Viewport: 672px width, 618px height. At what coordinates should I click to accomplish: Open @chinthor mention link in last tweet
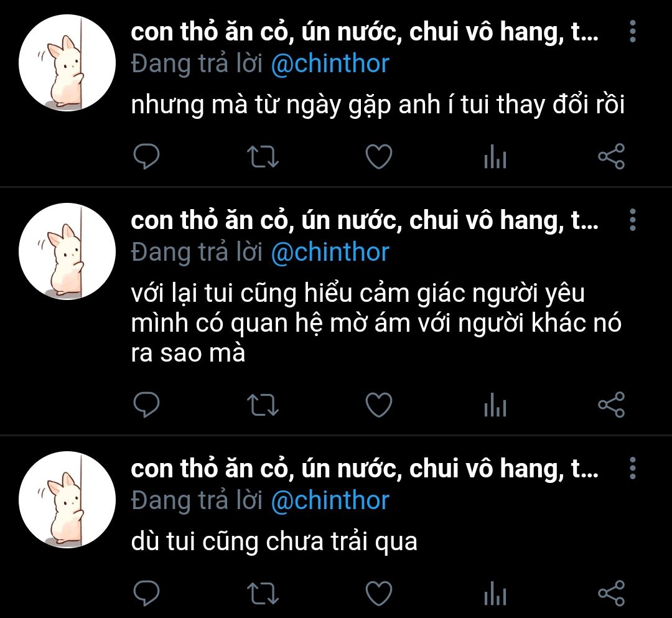[x=330, y=500]
